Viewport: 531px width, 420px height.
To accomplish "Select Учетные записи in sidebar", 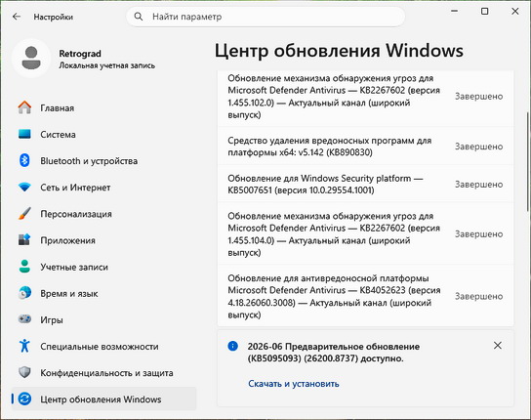I will coord(104,267).
